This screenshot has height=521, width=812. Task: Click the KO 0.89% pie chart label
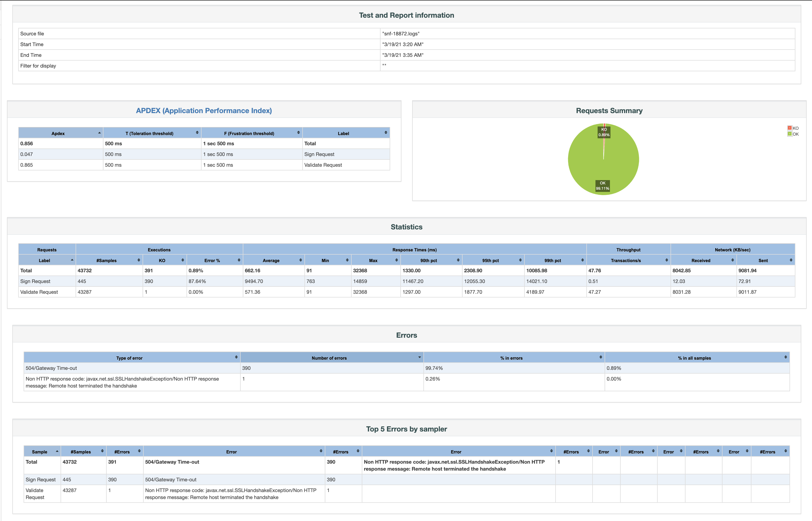604,132
